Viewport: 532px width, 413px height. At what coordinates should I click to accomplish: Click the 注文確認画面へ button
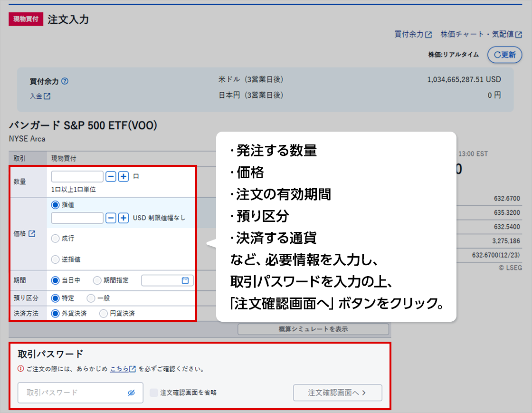pyautogui.click(x=337, y=393)
